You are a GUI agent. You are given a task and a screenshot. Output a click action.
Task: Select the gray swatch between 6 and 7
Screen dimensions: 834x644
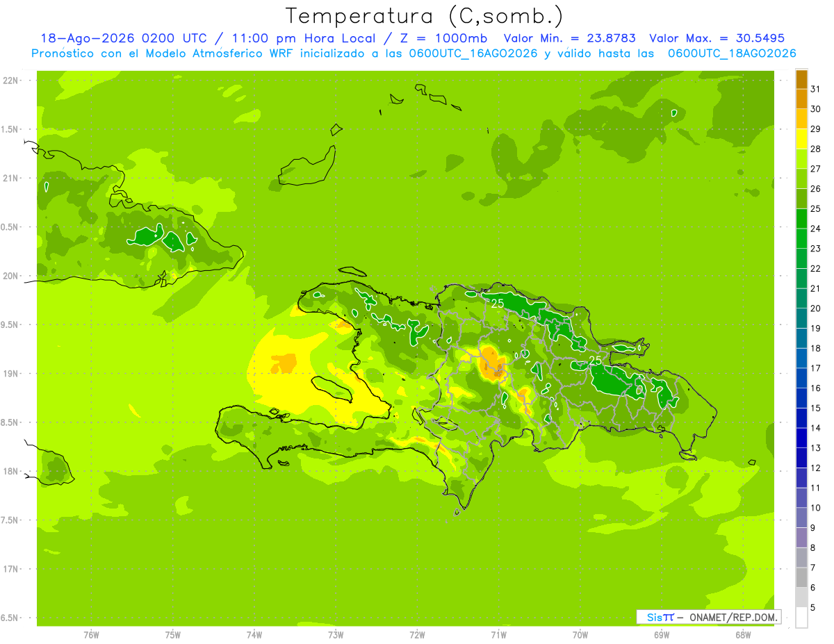tap(801, 578)
